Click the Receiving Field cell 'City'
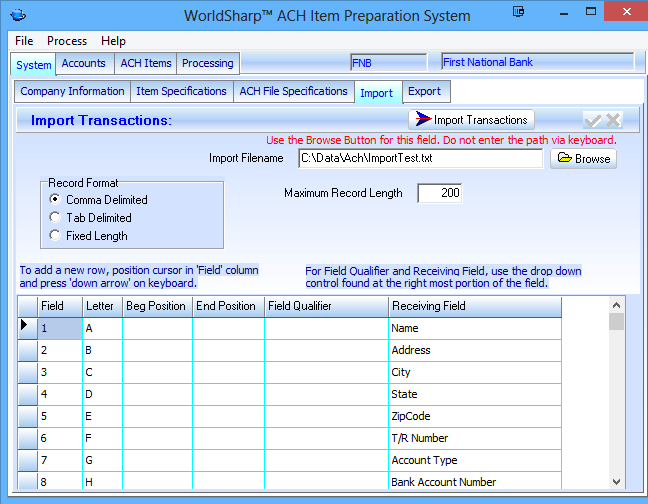648x504 pixels. click(475, 372)
